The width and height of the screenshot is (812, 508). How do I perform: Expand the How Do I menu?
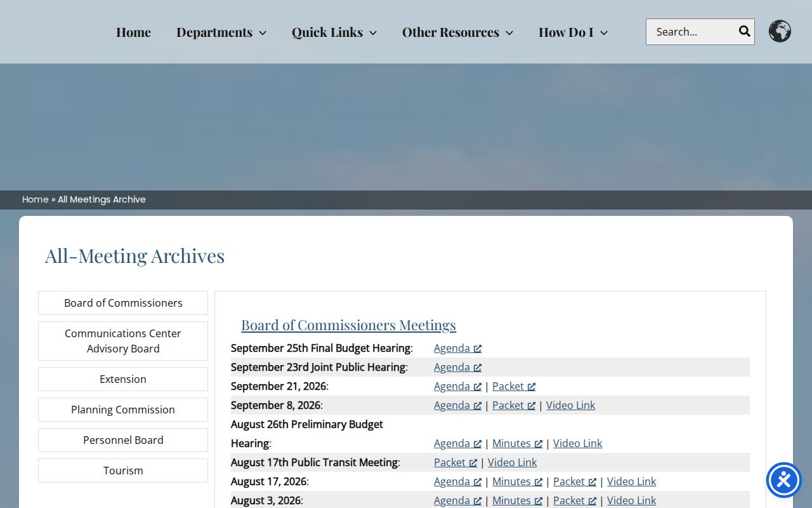click(x=573, y=32)
